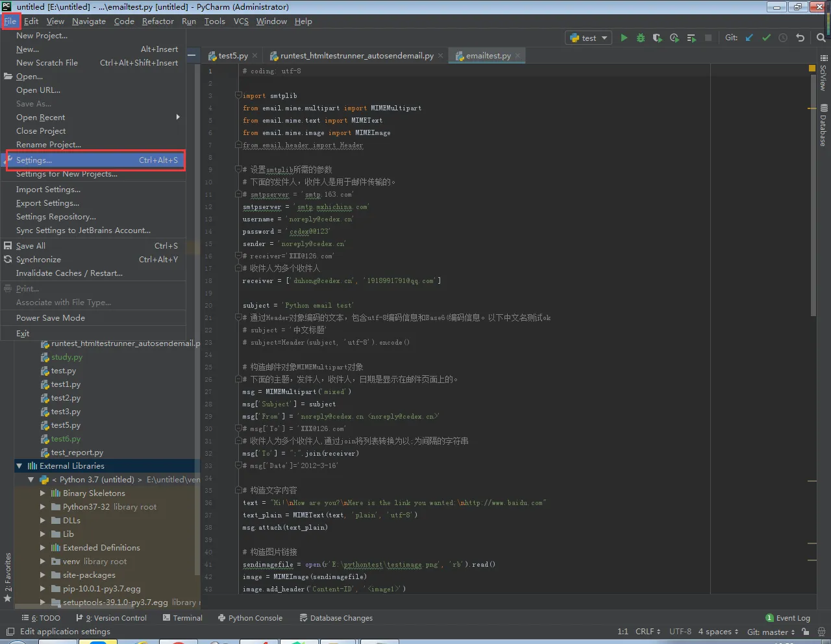
Task: Fold the import smtplib code block
Action: click(238, 95)
